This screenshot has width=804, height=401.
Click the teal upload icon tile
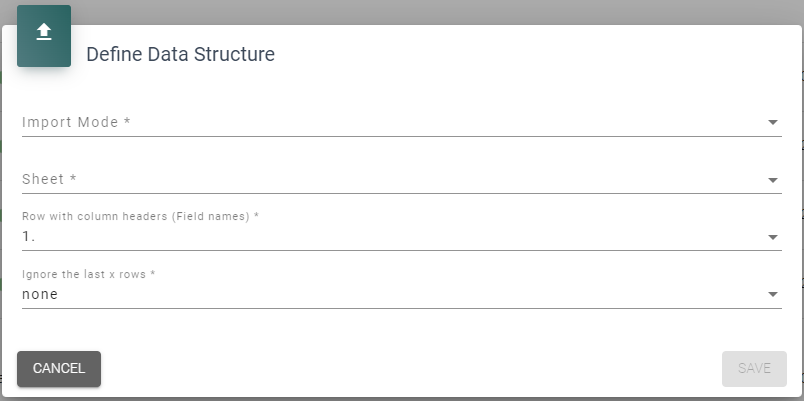(44, 36)
